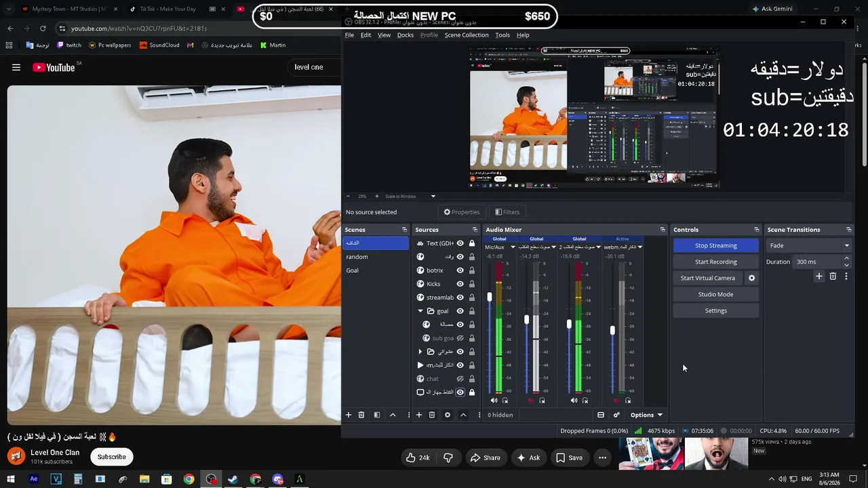This screenshot has width=868, height=488.
Task: Open the OBS View menu
Action: tap(384, 35)
